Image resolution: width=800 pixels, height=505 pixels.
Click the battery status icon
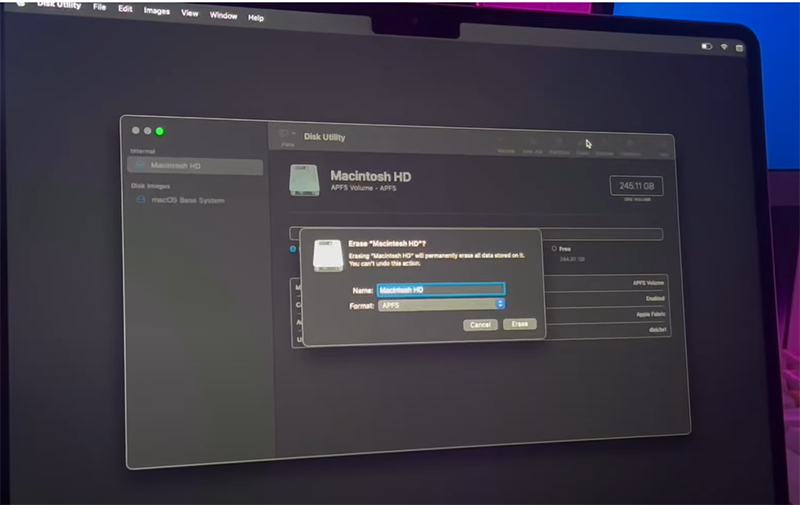[707, 46]
